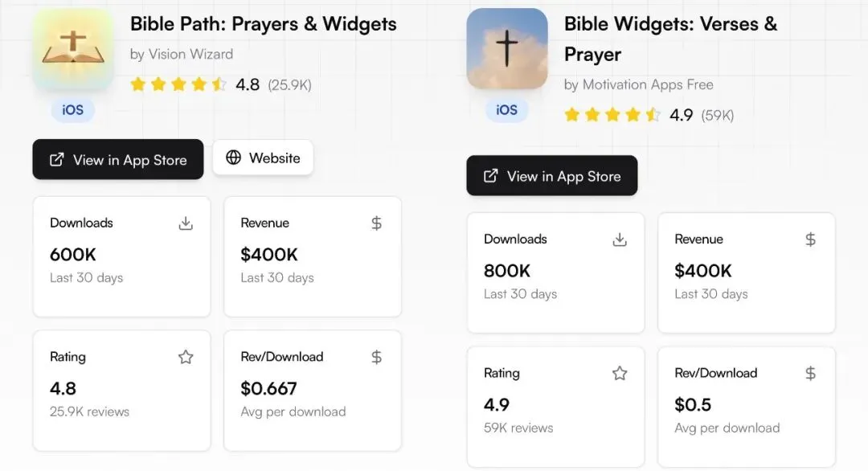Open the Bible Path Website button
This screenshot has height=471, width=868.
263,158
